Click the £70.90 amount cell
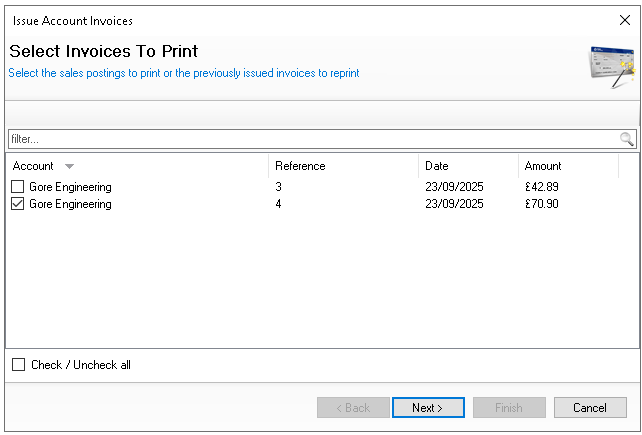The image size is (642, 435). click(543, 204)
